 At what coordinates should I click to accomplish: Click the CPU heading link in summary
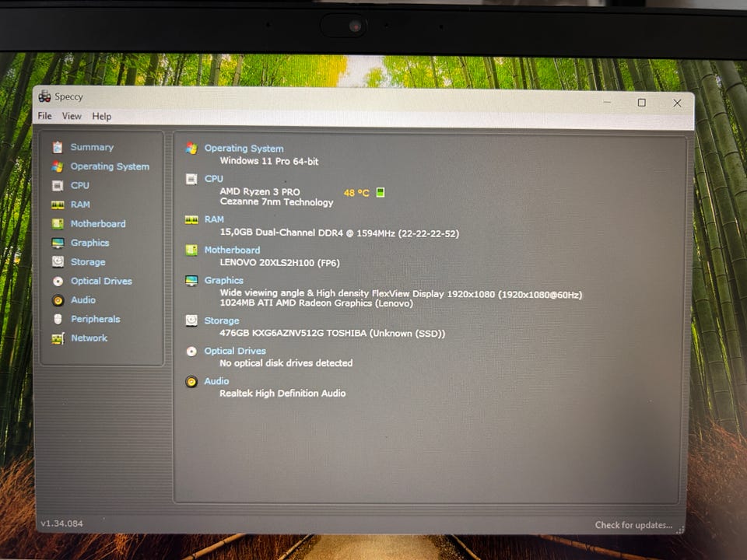coord(214,179)
